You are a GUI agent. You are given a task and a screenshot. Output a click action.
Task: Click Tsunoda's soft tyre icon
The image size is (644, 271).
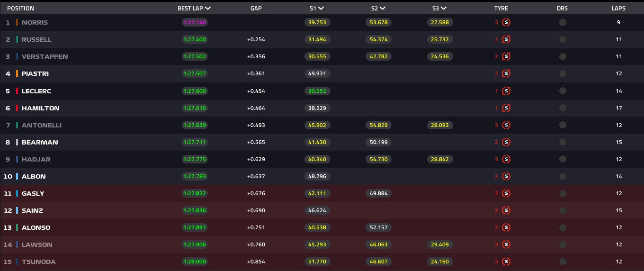tap(506, 262)
